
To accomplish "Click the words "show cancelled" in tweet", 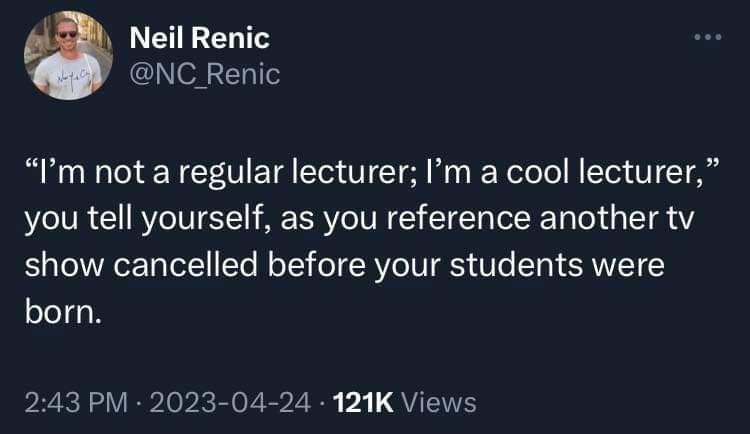I will (142, 265).
